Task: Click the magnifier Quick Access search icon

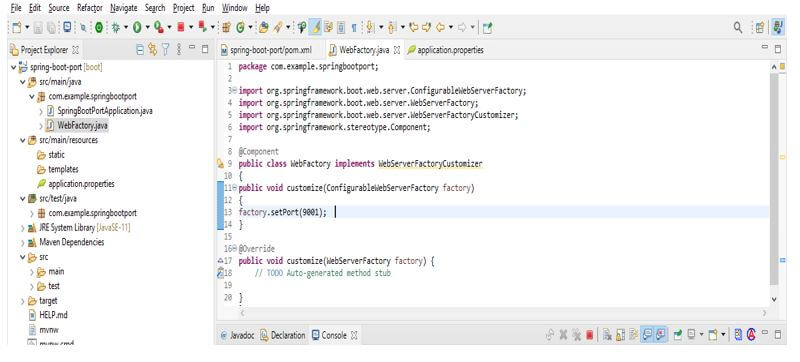Action: tap(738, 28)
